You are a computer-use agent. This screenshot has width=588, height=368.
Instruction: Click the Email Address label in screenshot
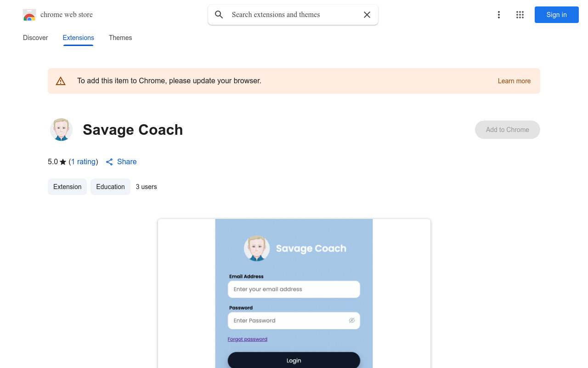coord(246,276)
